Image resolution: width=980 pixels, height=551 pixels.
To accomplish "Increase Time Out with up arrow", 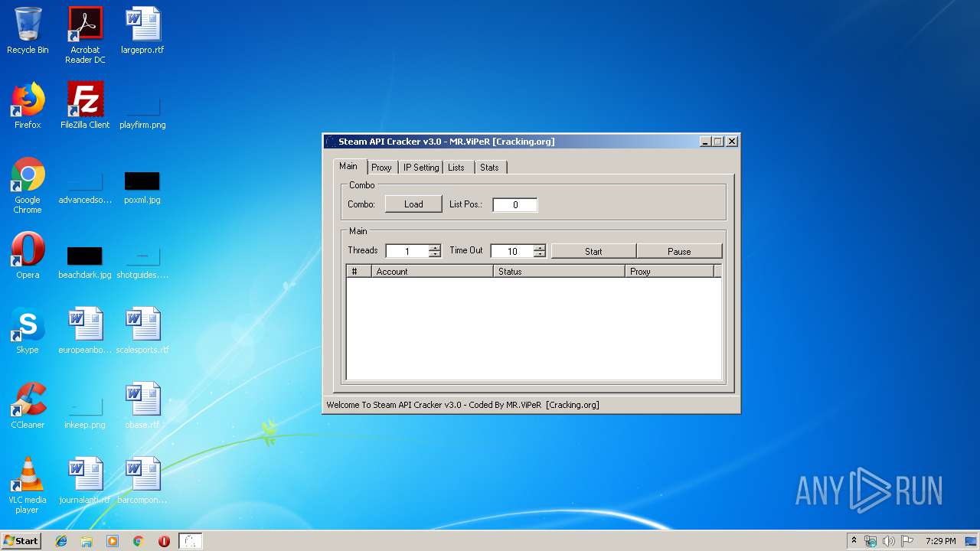I will pyautogui.click(x=540, y=248).
